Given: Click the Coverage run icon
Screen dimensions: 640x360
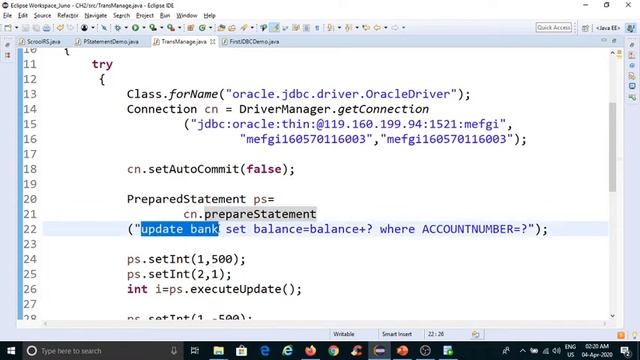Looking at the screenshot, I should (x=153, y=28).
